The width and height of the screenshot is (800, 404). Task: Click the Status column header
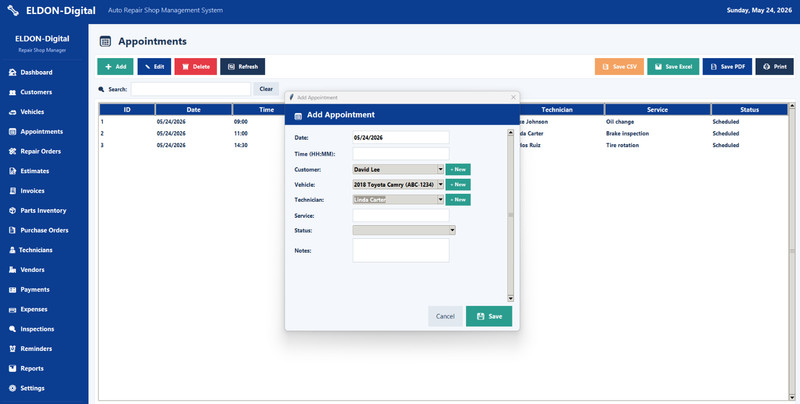tap(749, 110)
